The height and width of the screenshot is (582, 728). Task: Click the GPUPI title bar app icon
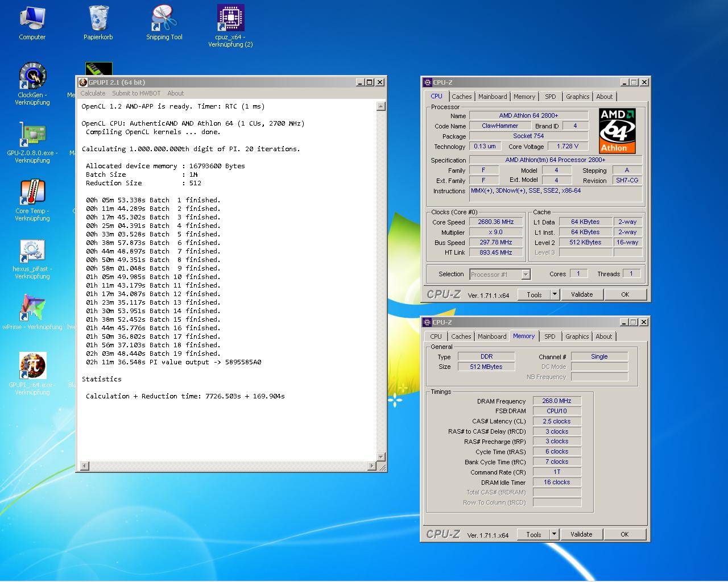(x=83, y=82)
